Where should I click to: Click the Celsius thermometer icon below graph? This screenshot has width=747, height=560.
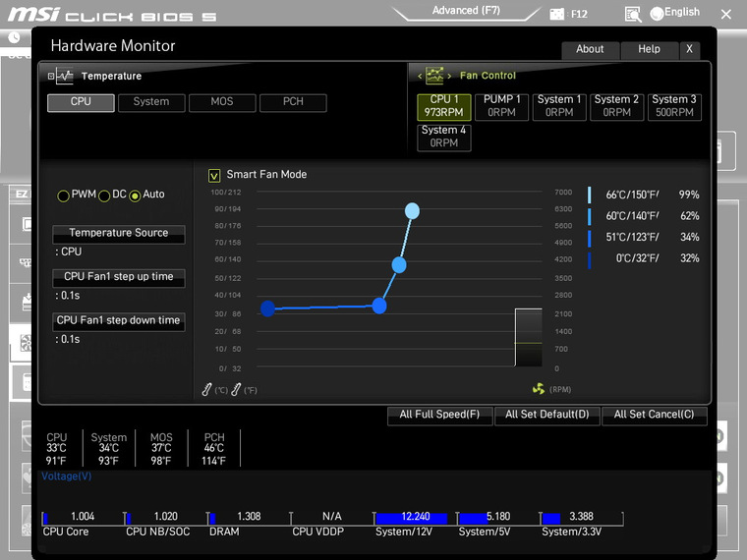pos(206,389)
